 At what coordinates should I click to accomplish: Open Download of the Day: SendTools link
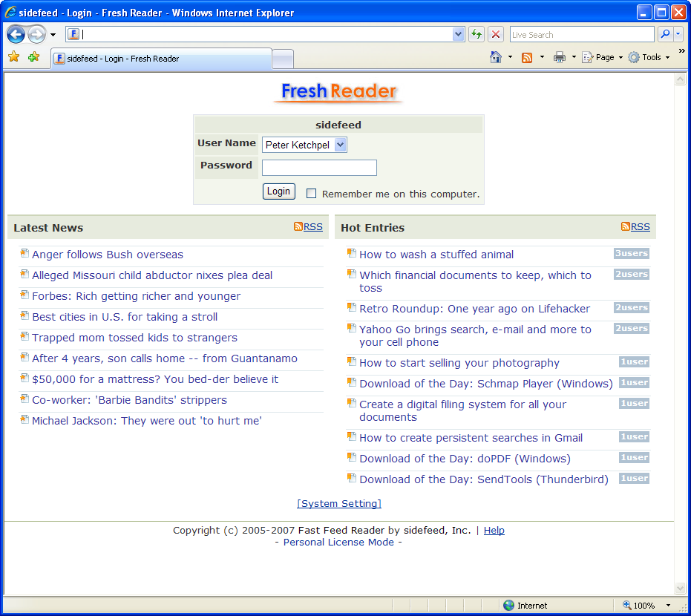[x=484, y=479]
